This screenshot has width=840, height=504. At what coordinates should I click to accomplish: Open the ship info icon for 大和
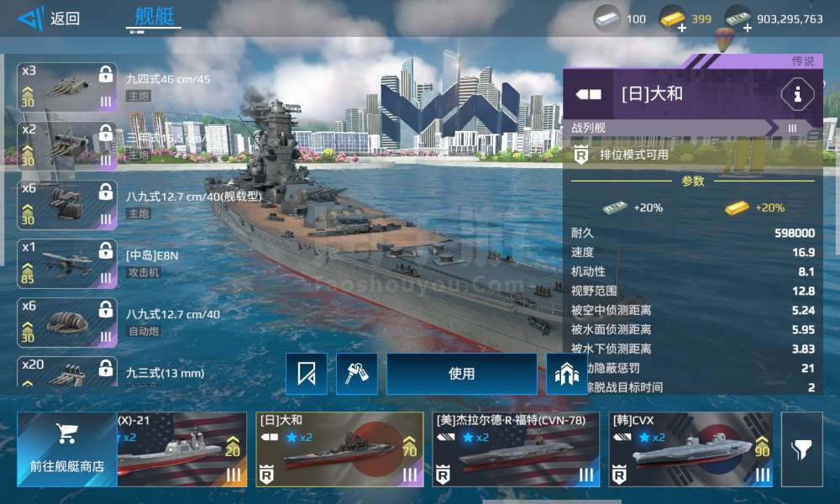point(797,95)
